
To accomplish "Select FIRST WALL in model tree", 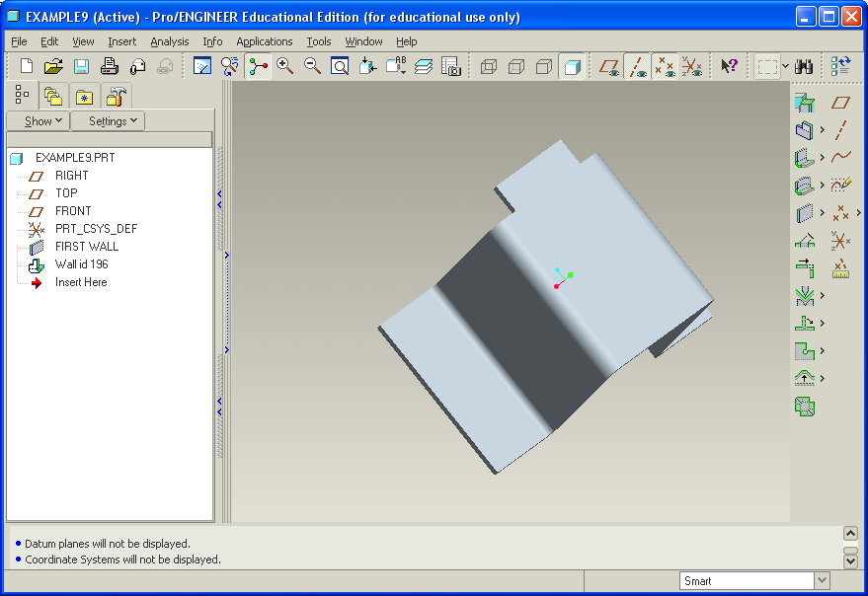I will [86, 247].
